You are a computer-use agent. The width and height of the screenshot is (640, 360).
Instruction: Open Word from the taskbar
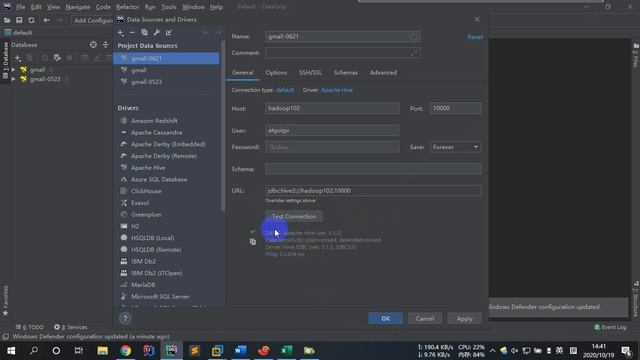240,351
